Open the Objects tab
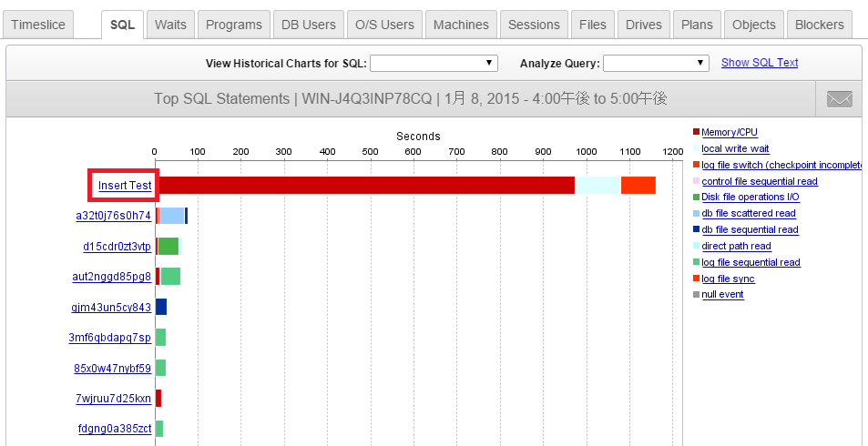This screenshot has height=446, width=868. (753, 25)
